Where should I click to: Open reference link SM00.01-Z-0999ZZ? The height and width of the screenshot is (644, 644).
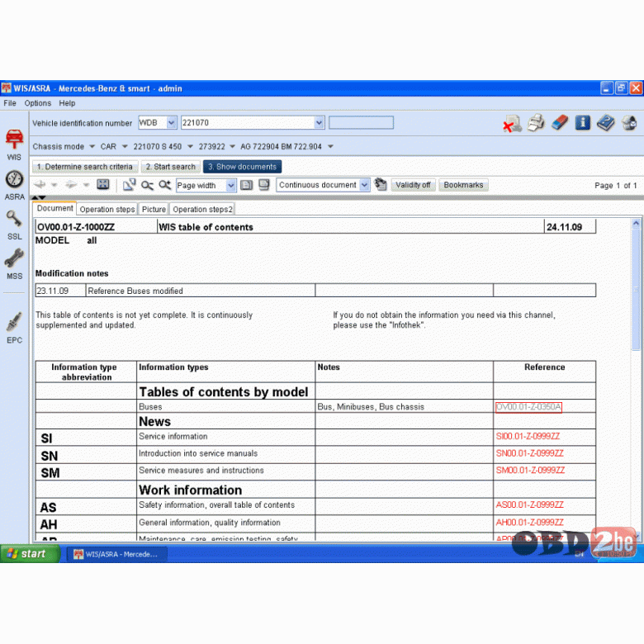point(530,471)
